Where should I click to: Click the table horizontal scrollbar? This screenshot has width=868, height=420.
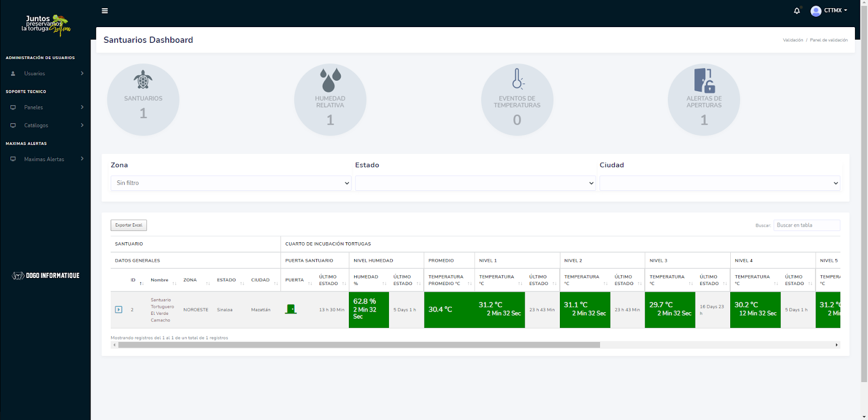click(358, 345)
